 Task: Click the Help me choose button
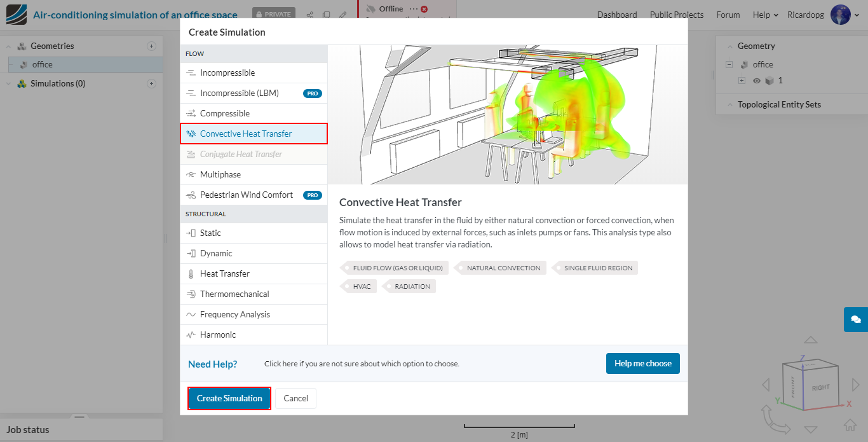click(642, 363)
